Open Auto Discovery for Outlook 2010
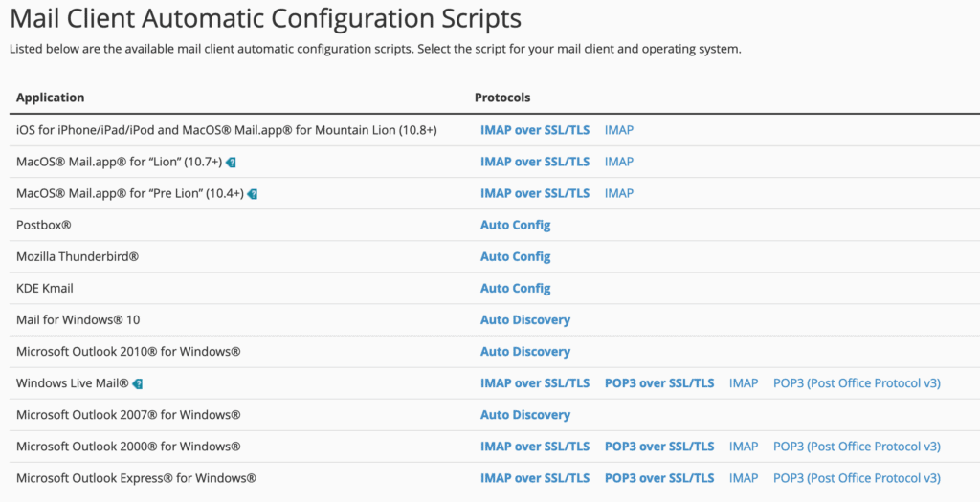 click(524, 351)
